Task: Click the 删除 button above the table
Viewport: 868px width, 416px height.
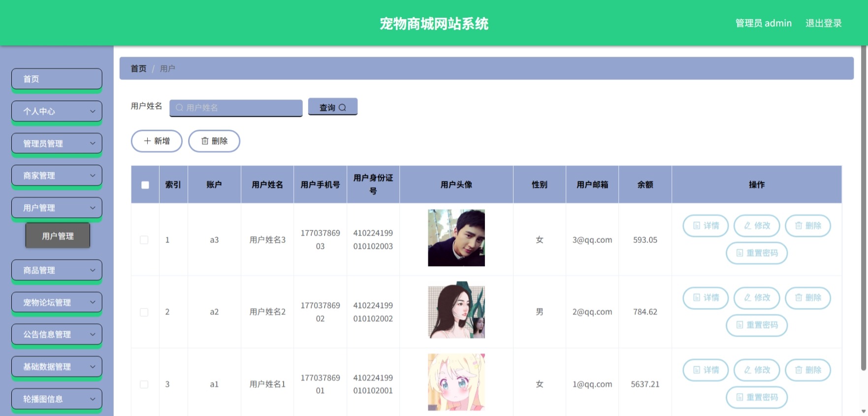Action: 214,141
